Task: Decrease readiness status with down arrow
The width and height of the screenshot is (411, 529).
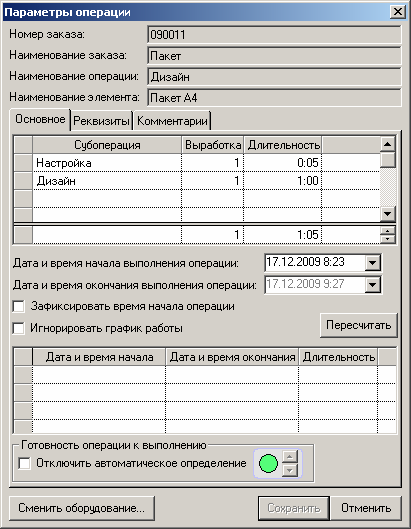Action: point(290,470)
